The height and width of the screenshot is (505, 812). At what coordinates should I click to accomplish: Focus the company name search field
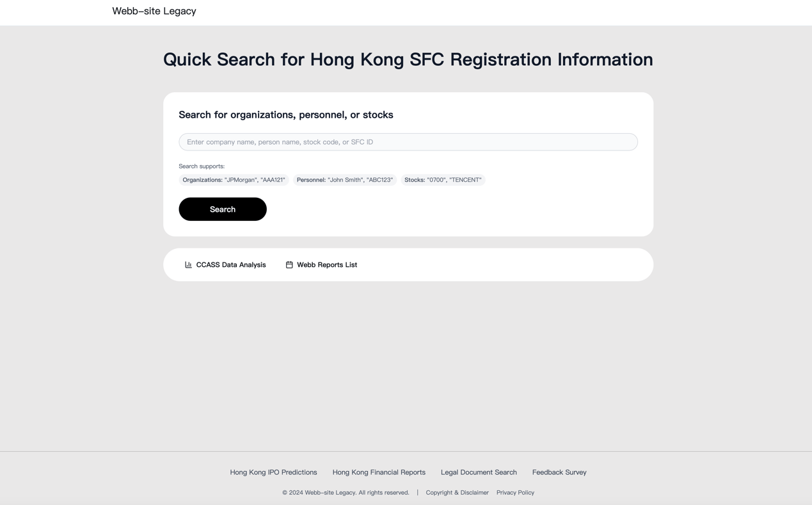(408, 142)
